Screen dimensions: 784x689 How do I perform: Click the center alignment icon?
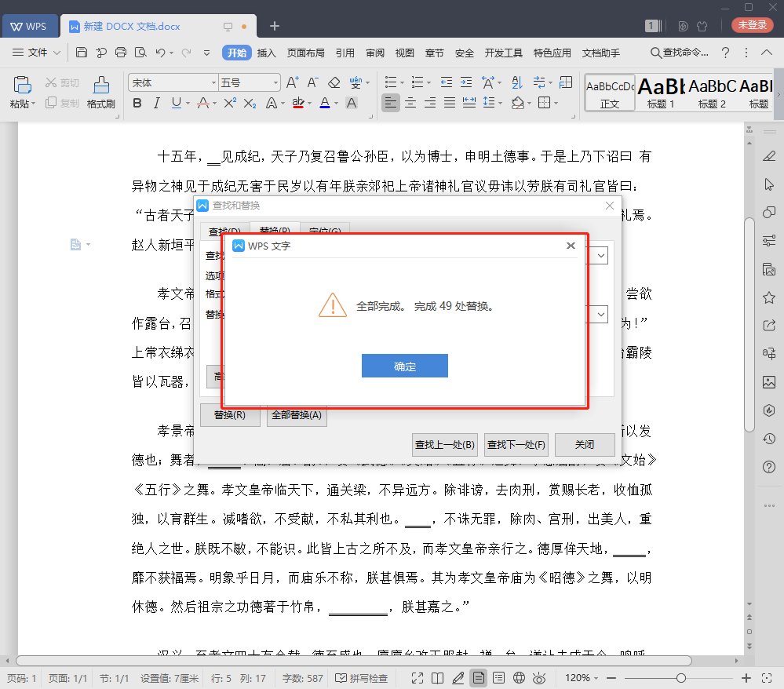coord(410,103)
